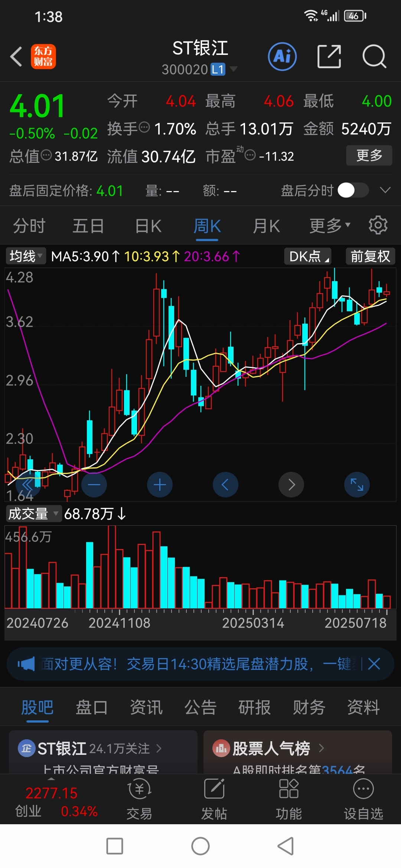Tap Android back triangle

(x=286, y=846)
